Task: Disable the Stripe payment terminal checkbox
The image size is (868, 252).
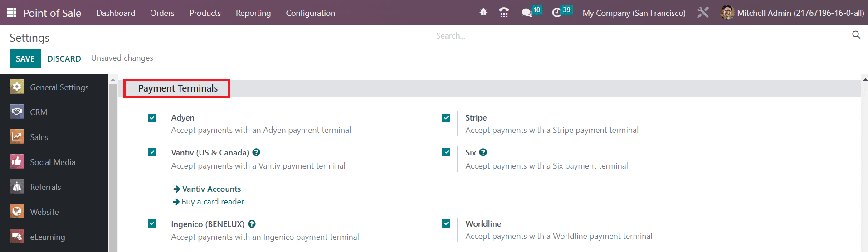Action: pyautogui.click(x=446, y=118)
